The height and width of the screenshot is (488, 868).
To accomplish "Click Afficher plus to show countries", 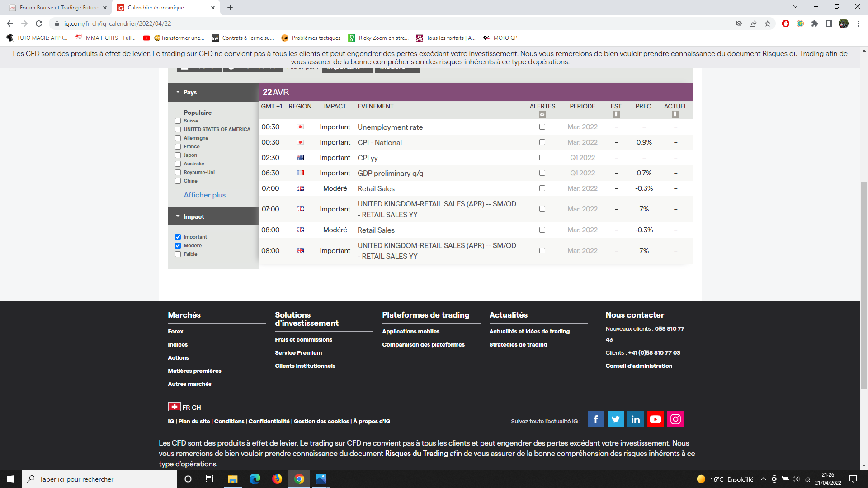I will pos(204,195).
